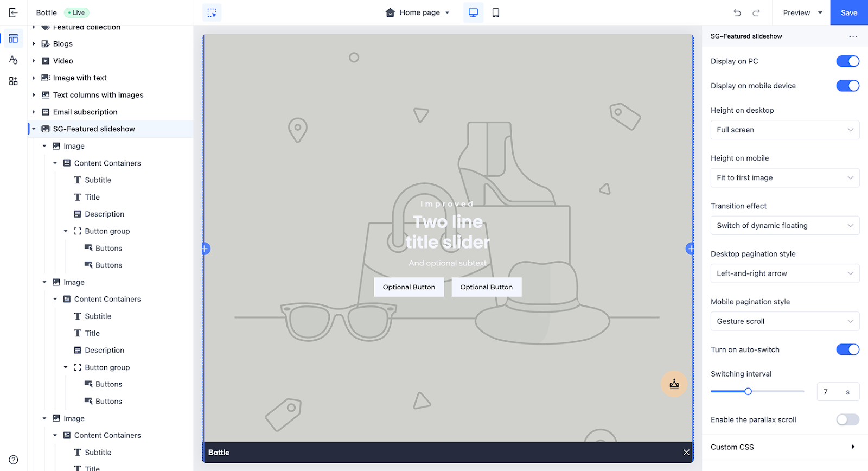Switch to desktop preview mode
The height and width of the screenshot is (471, 868).
[x=473, y=12]
